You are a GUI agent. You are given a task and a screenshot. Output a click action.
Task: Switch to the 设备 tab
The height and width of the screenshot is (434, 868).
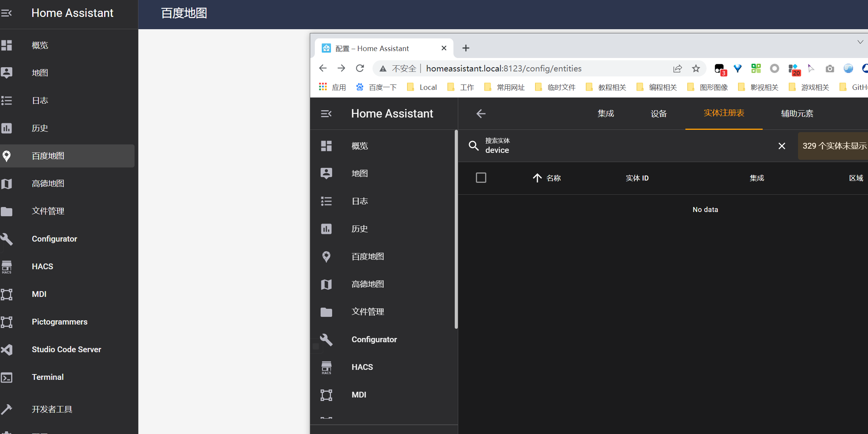(x=658, y=114)
